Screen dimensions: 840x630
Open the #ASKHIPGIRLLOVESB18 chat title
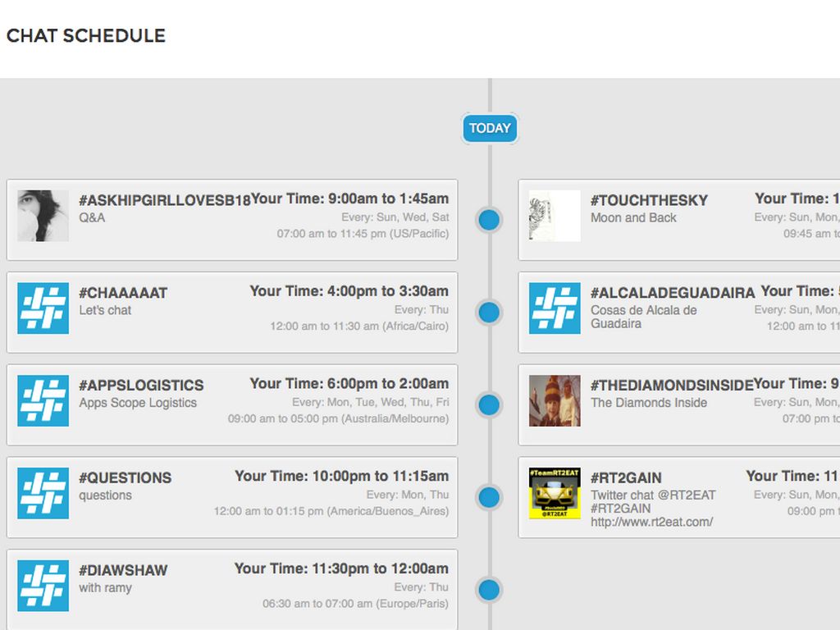(164, 200)
